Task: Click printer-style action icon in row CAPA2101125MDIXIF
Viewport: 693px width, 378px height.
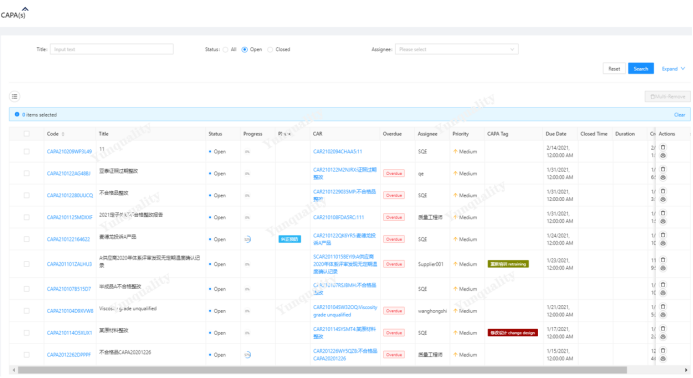Action: 663,221
